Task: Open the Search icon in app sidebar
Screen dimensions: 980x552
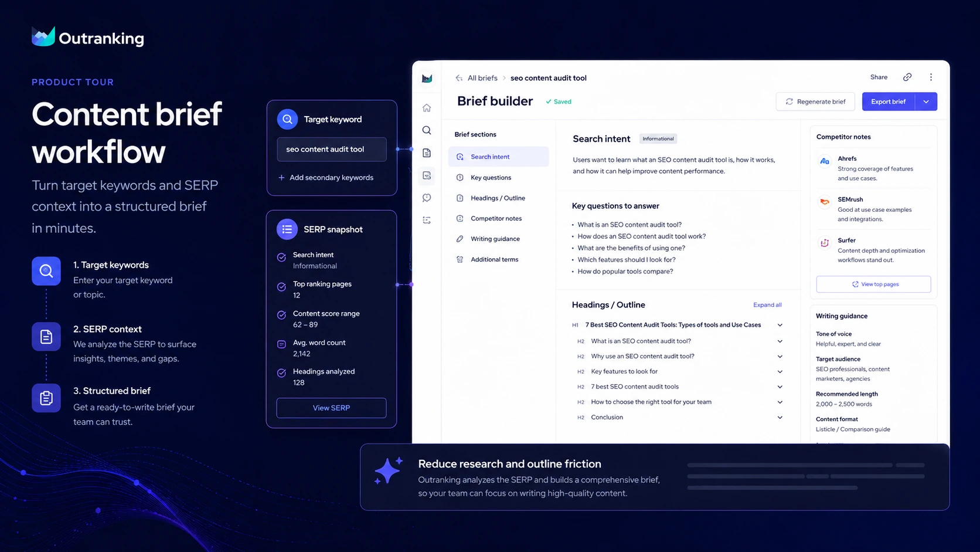Action: click(427, 130)
